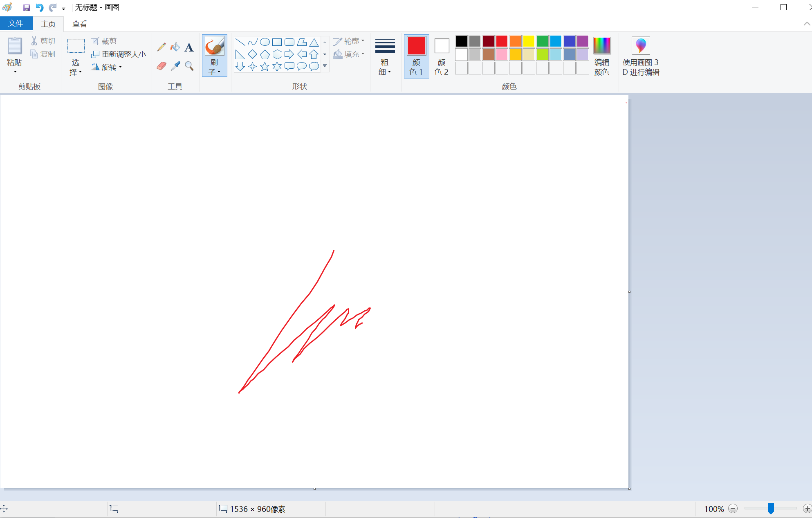Screen dimensions: 812x518
Task: Expand the shape Outline dropdown
Action: coord(349,41)
